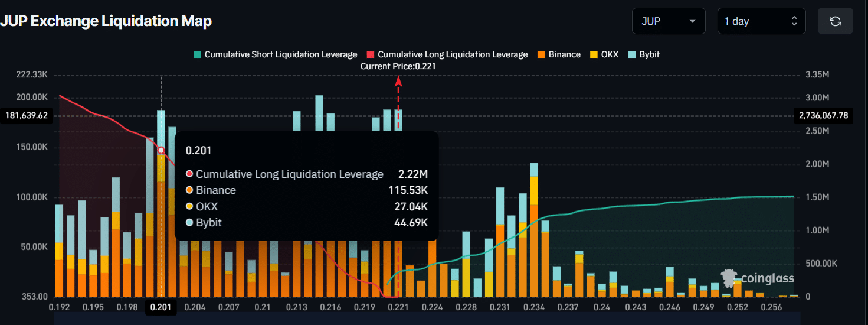Hide the Binance series via legend
The width and height of the screenshot is (868, 325).
(x=564, y=54)
